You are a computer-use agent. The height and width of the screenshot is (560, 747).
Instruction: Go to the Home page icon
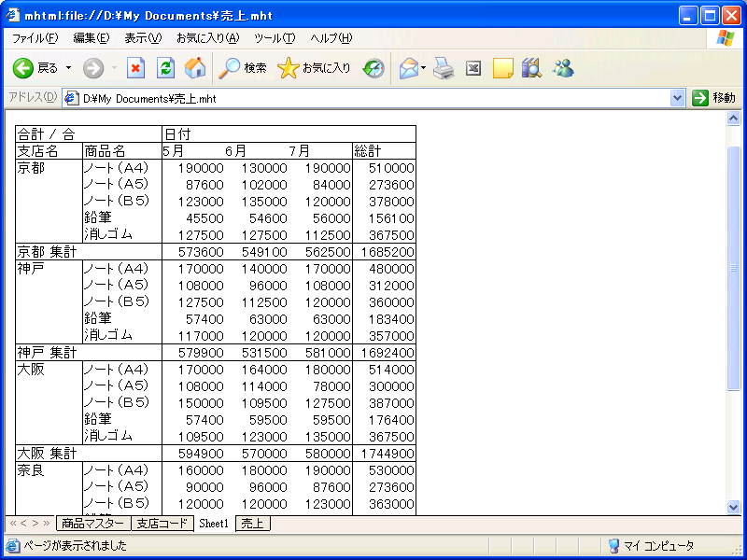pos(195,68)
